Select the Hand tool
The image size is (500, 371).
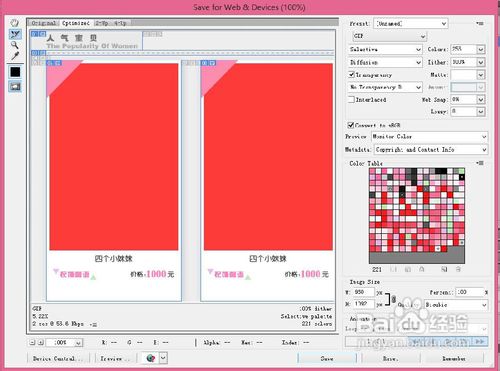point(14,23)
